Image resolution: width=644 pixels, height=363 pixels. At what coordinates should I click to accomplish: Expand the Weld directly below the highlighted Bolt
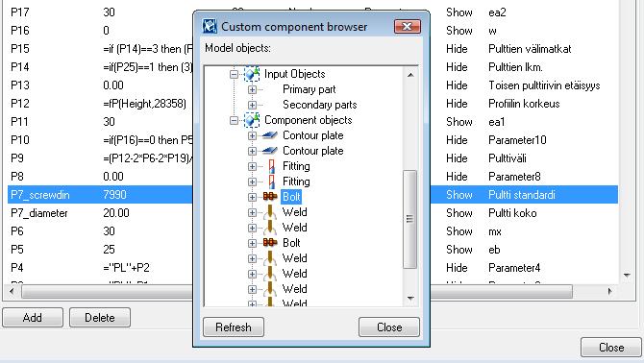tap(252, 212)
